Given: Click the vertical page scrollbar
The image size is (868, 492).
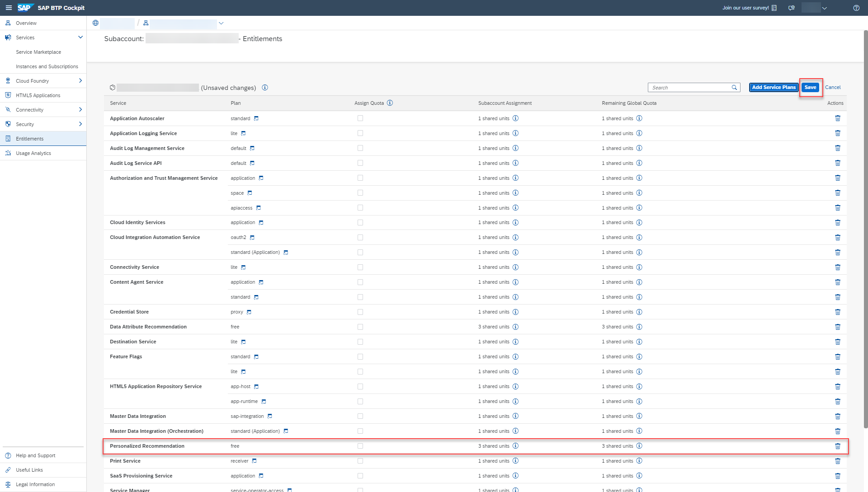Looking at the screenshot, I should point(865,229).
